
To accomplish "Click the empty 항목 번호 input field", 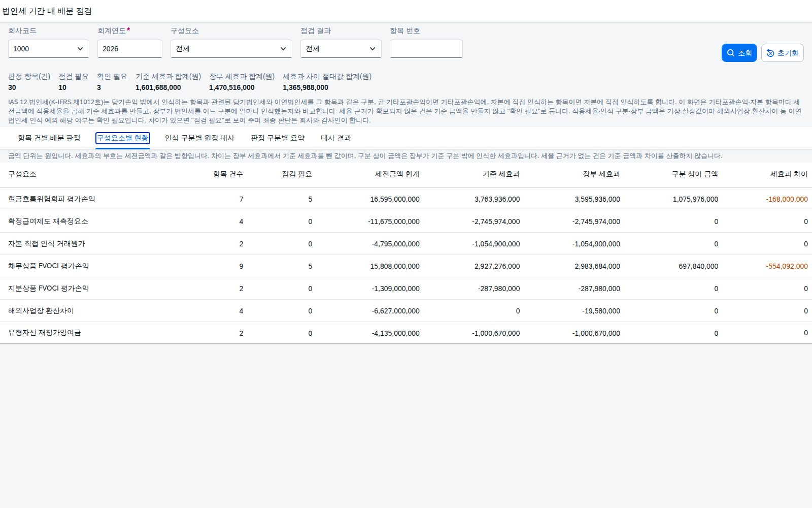I will (426, 49).
